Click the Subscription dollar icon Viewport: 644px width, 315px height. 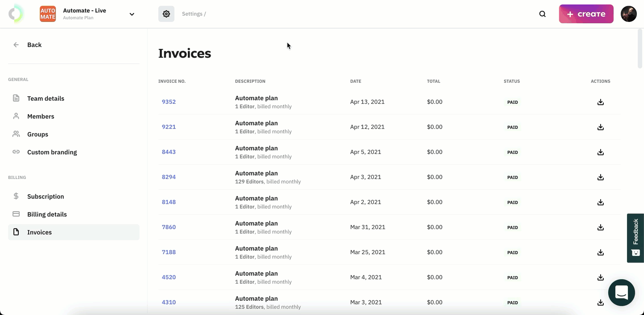coord(16,196)
